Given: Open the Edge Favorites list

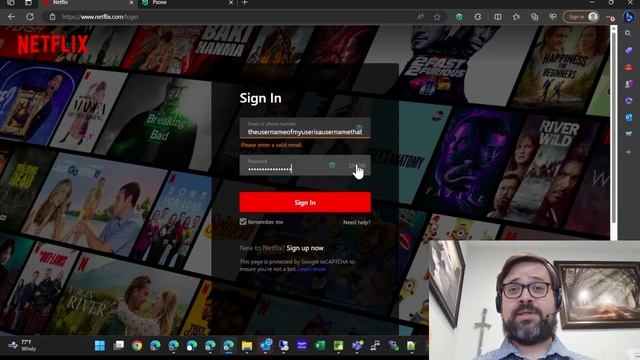Looking at the screenshot, I should (x=516, y=17).
